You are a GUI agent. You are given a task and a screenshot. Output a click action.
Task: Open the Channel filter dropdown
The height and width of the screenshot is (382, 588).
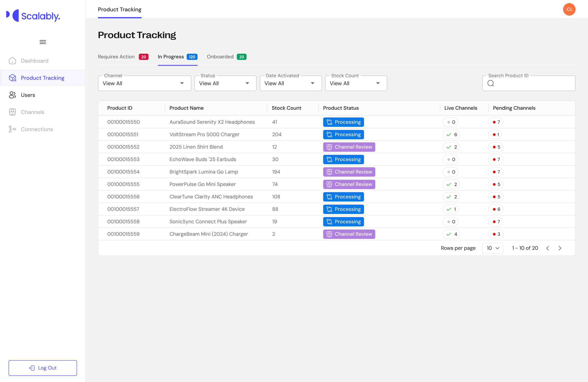tap(144, 83)
